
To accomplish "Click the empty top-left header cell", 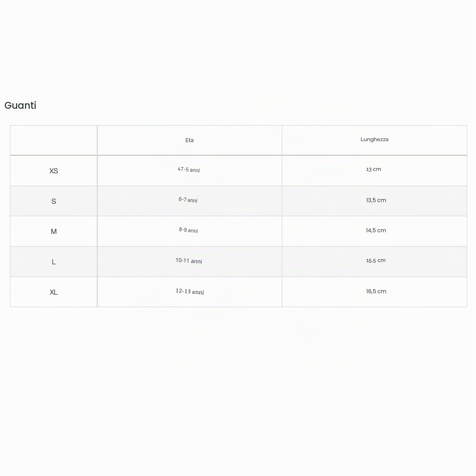I will 54,140.
